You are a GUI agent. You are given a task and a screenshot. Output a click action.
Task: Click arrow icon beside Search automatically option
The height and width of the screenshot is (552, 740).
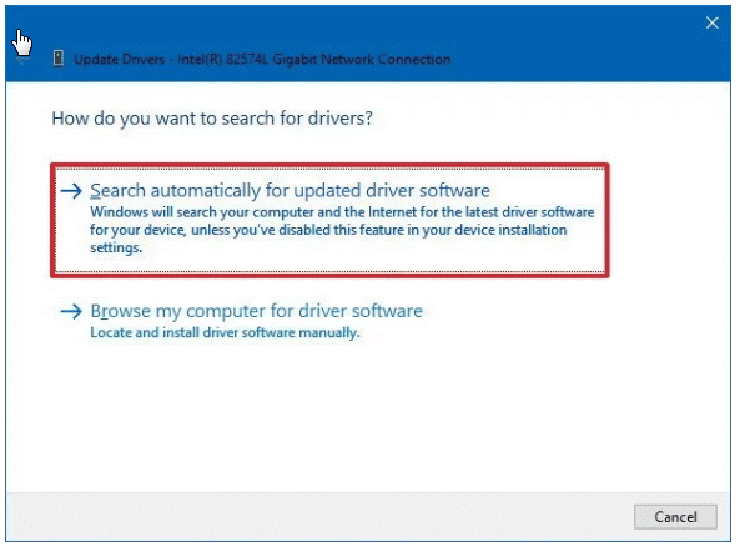pyautogui.click(x=71, y=191)
